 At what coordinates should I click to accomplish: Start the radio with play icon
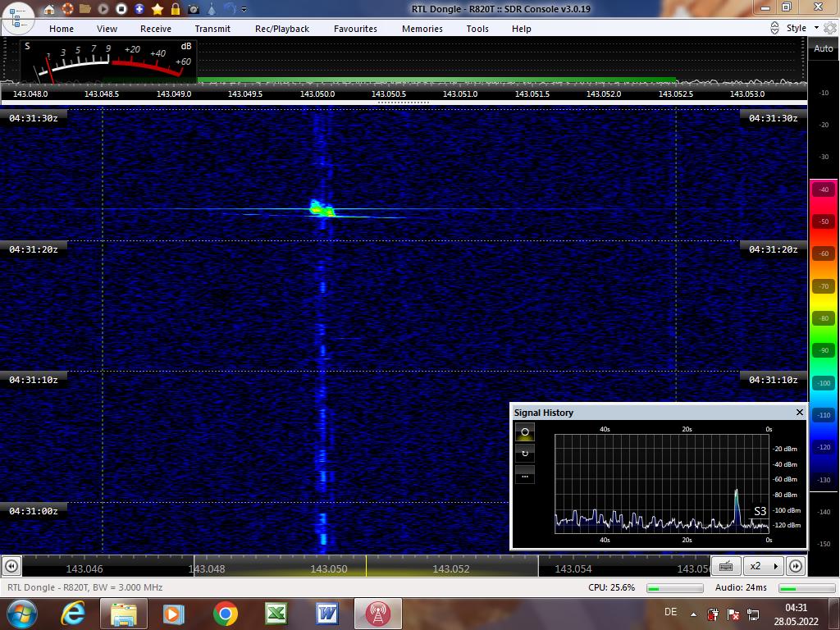pos(103,8)
